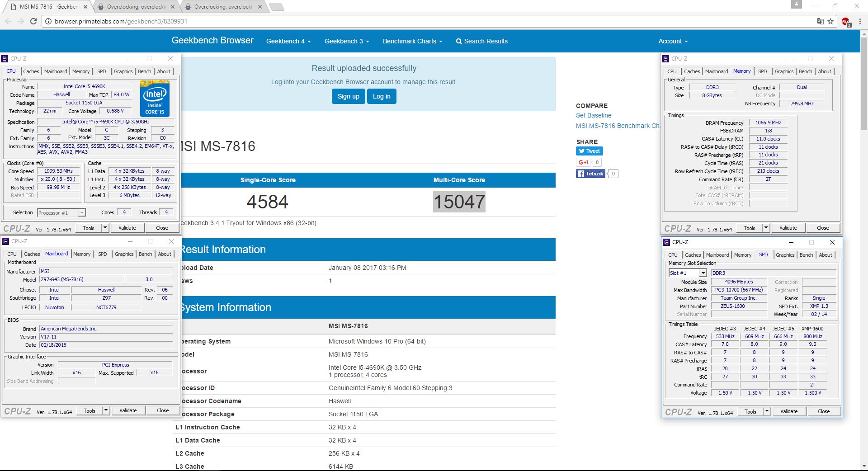This screenshot has height=471, width=868.
Task: Expand Tools arrow in CPU tab window
Action: click(x=105, y=228)
